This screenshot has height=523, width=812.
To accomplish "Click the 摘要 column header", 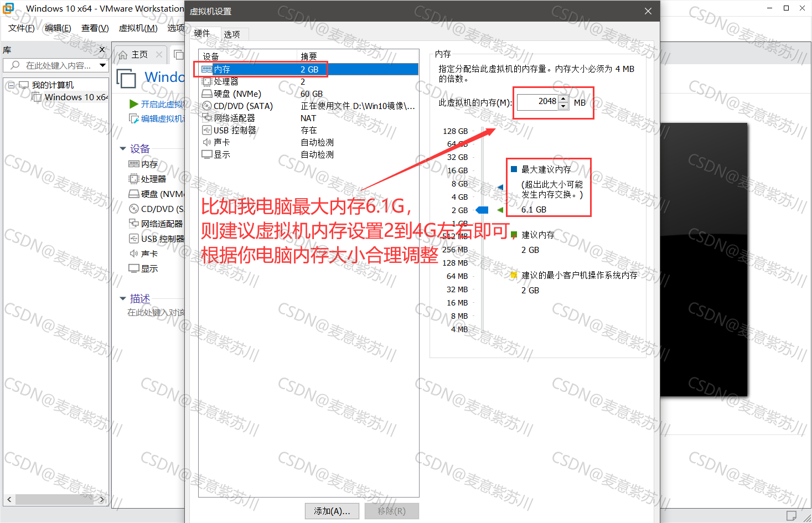I will [x=358, y=56].
